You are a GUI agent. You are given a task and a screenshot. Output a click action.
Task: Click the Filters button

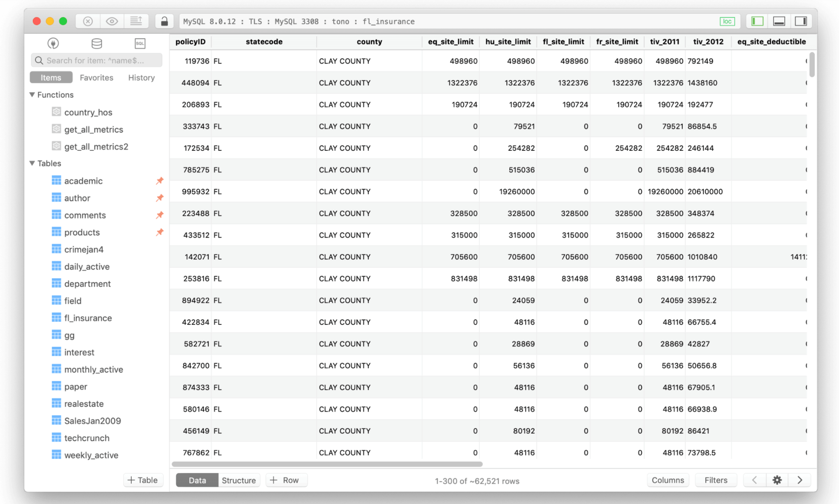[x=715, y=480]
